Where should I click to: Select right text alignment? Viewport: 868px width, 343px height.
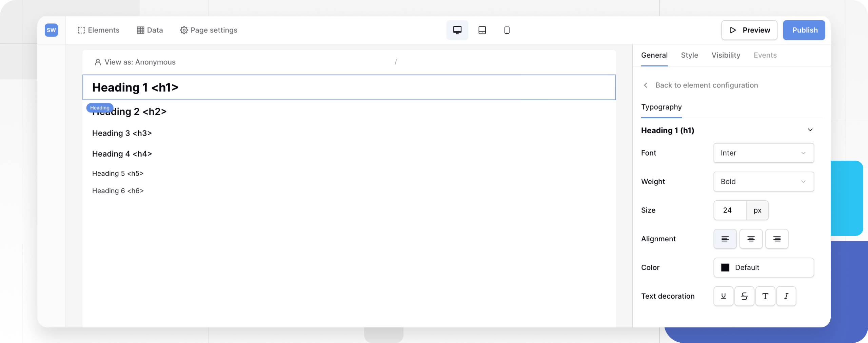click(x=777, y=239)
